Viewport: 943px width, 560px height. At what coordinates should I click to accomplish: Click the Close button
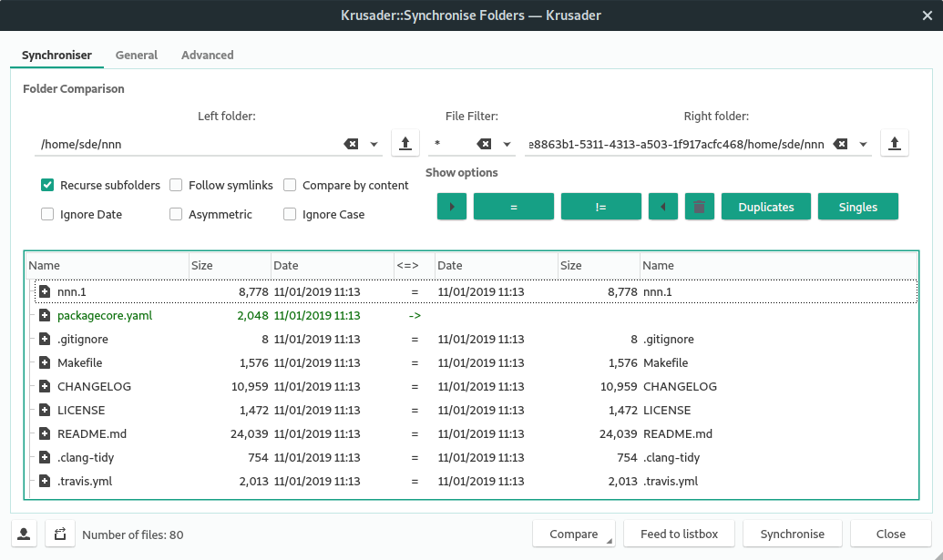[x=891, y=534]
